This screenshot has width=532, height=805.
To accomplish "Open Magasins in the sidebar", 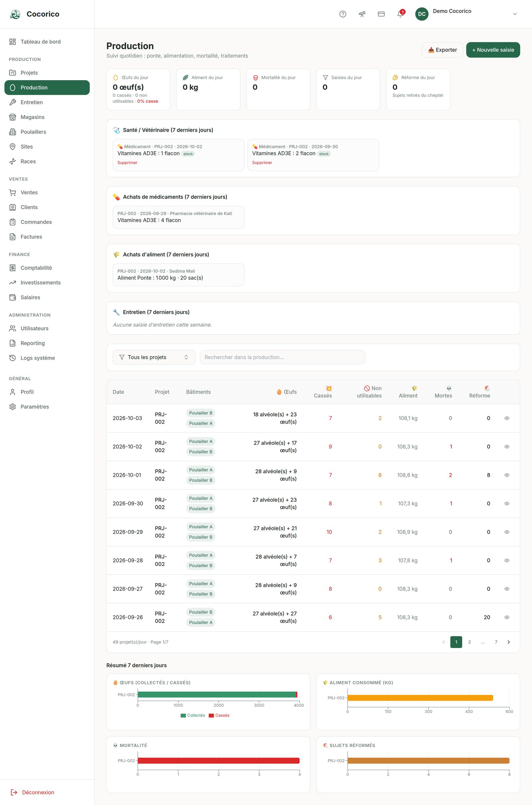I will pyautogui.click(x=47, y=117).
